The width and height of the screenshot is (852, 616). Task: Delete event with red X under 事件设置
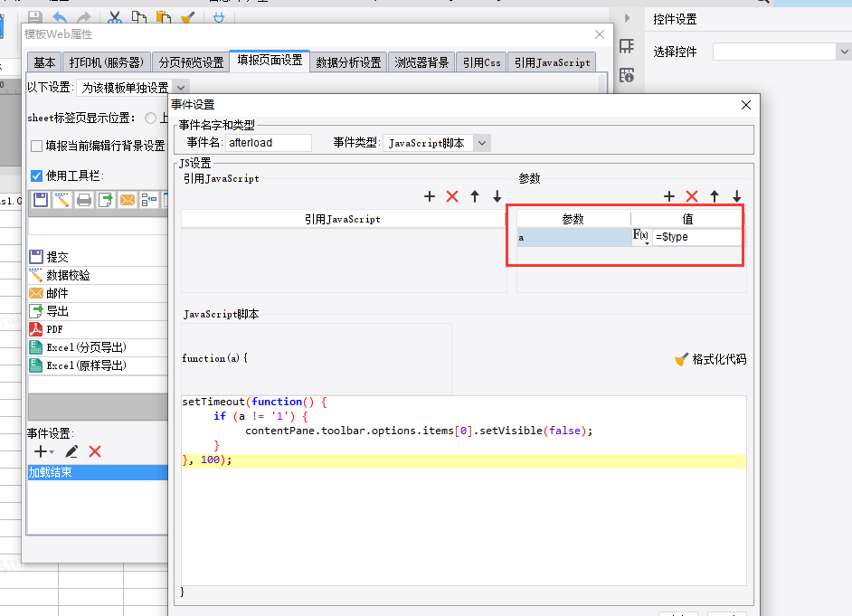click(x=95, y=451)
